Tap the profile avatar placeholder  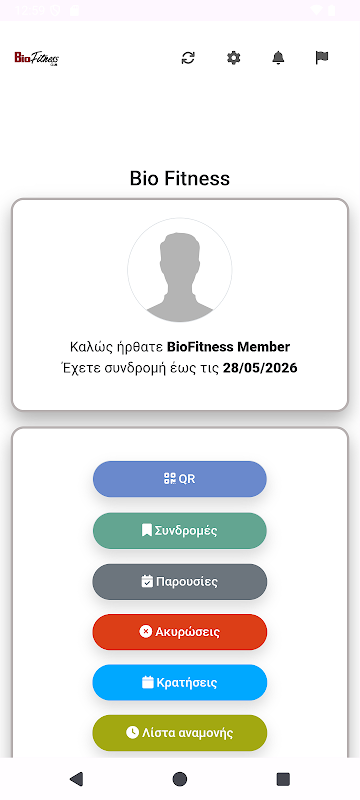[x=179, y=270]
